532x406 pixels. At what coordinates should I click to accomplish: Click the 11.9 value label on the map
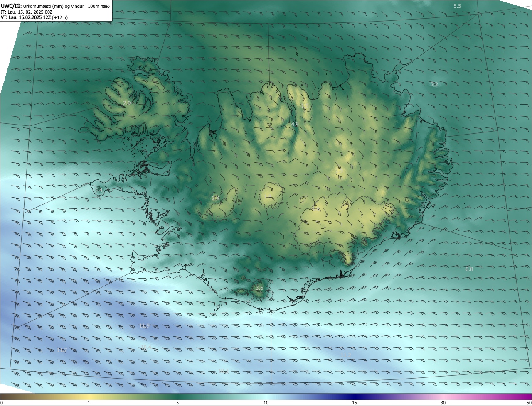144,325
